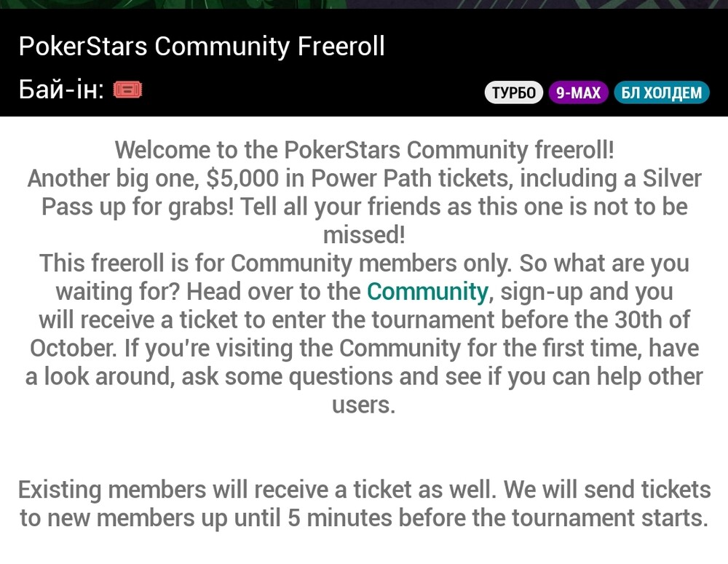Screen dimensions: 728x564
Task: Click the red ticket icon beside Бай-ін
Action: 127,90
